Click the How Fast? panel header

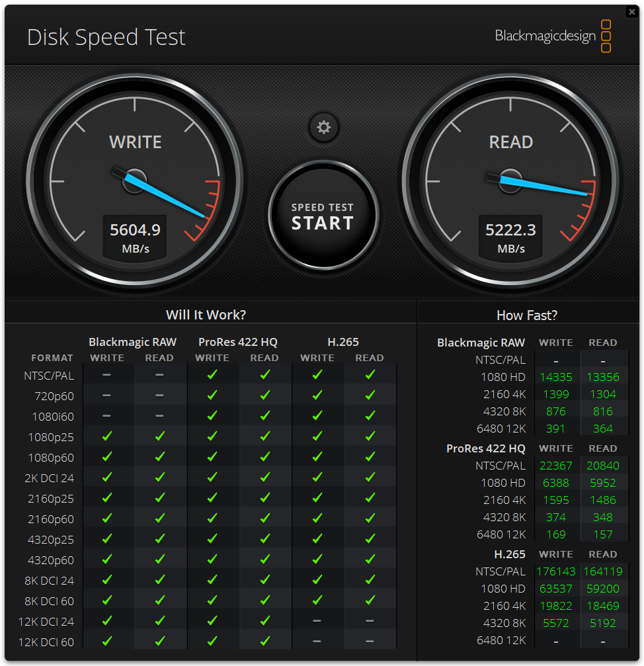click(526, 315)
